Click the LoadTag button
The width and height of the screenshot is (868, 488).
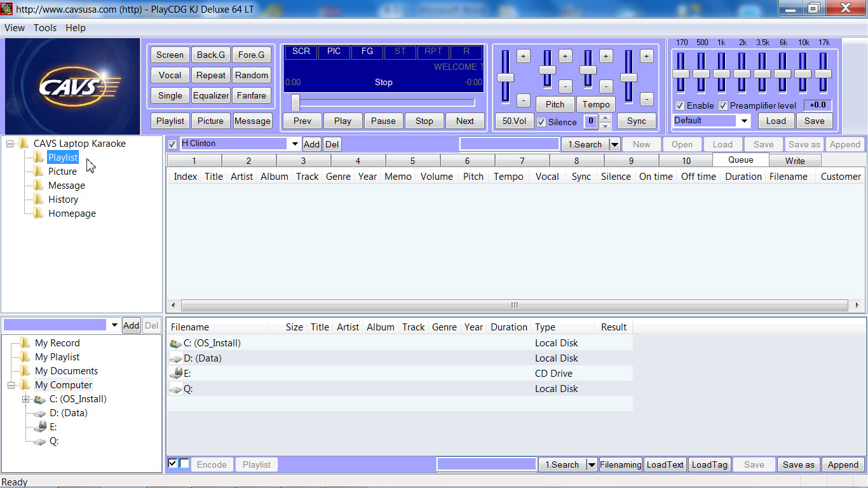click(x=709, y=464)
